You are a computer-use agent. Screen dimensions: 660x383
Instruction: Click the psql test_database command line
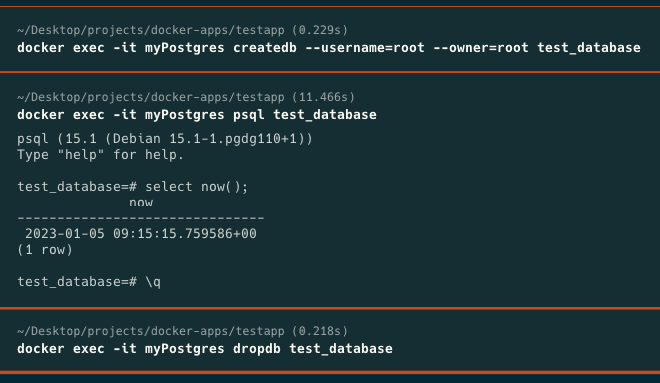[x=197, y=115]
